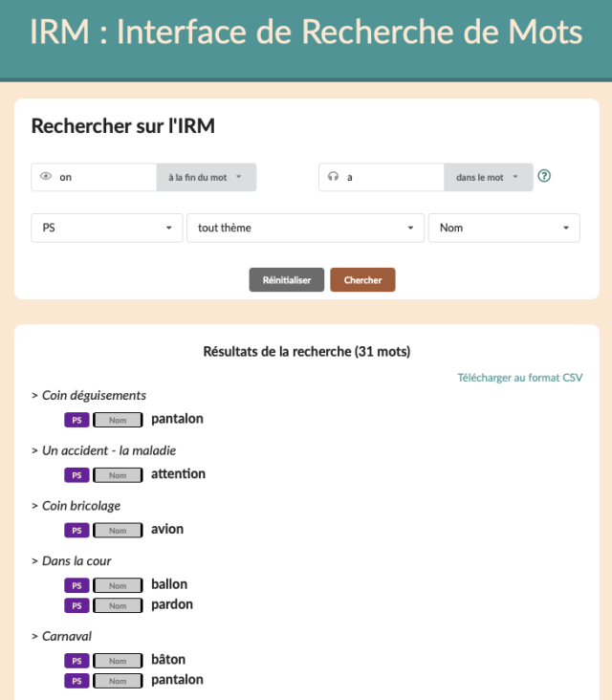Open the 'tout thème' dropdown
This screenshot has height=700, width=612.
(305, 228)
